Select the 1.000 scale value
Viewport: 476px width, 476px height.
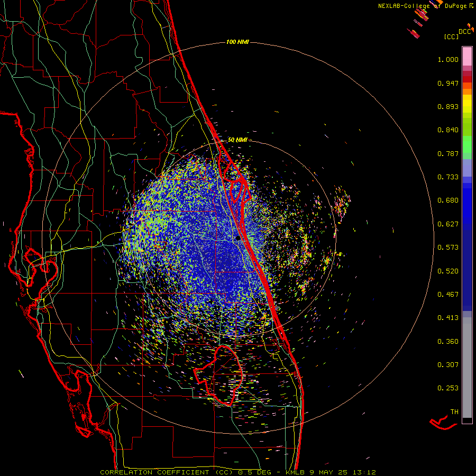(448, 59)
